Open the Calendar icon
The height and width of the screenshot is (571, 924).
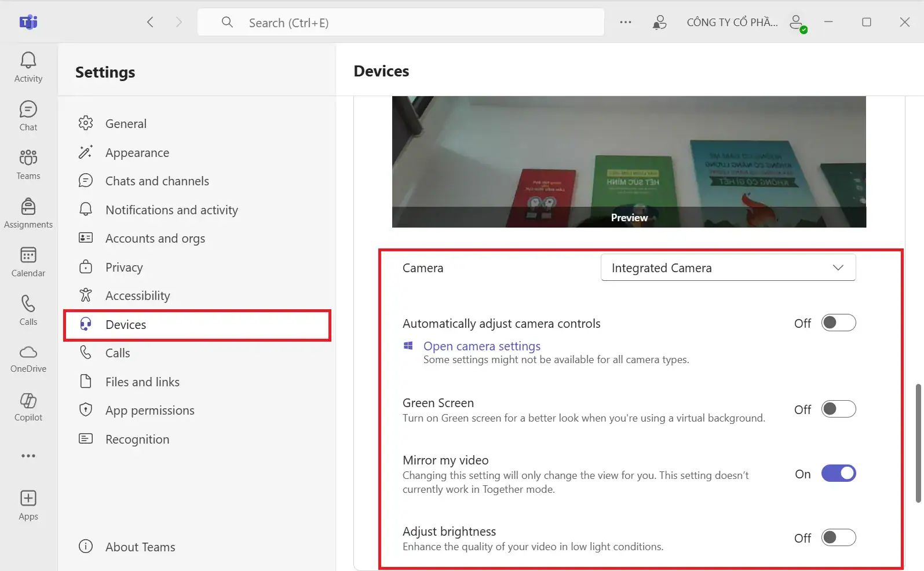pyautogui.click(x=28, y=262)
